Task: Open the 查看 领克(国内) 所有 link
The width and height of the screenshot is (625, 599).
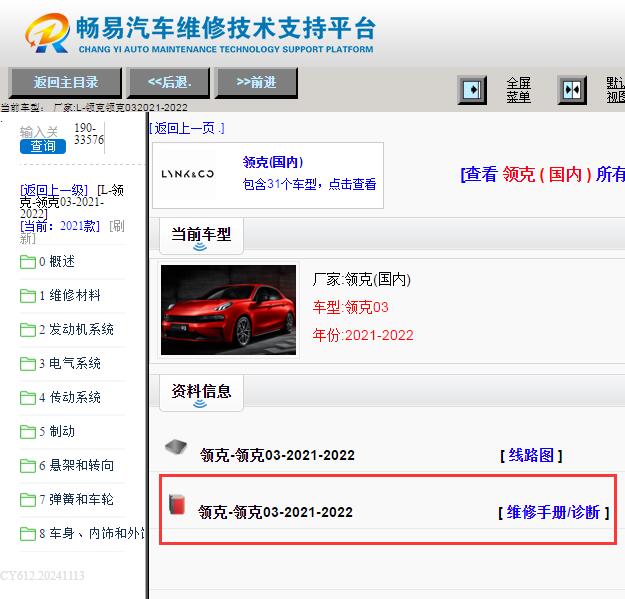Action: click(542, 174)
